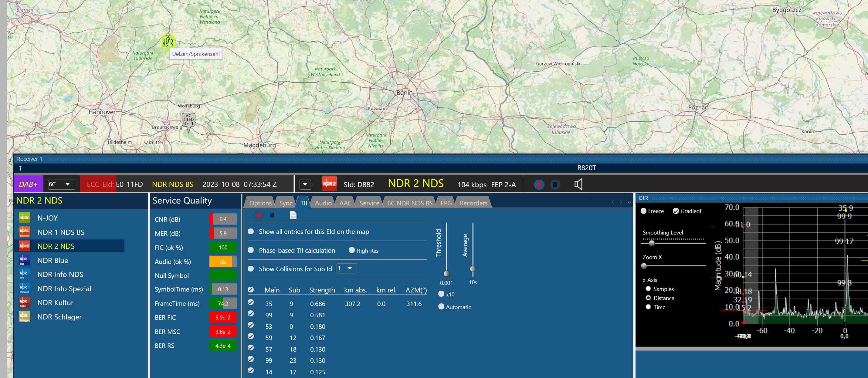868x378 pixels.
Task: Switch to the Options tab
Action: (260, 203)
